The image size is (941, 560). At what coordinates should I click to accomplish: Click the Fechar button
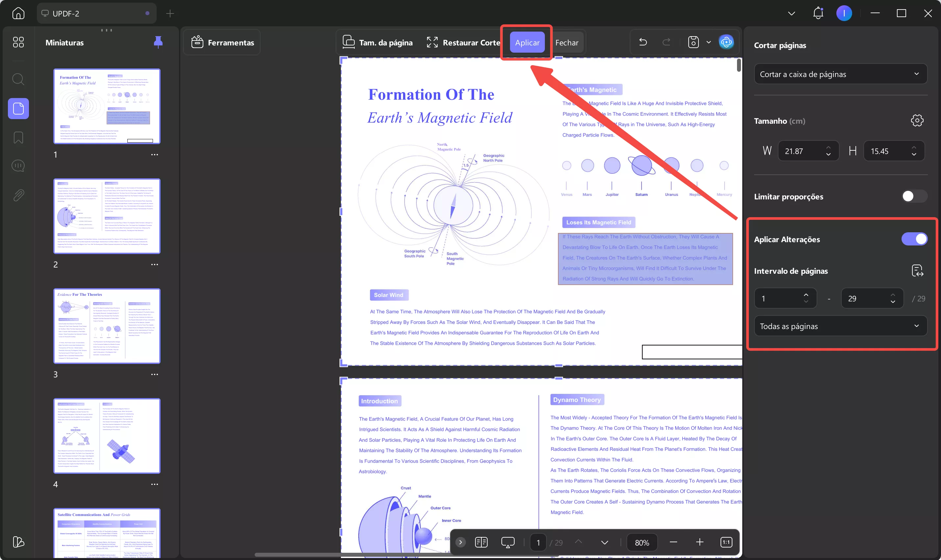(x=567, y=42)
